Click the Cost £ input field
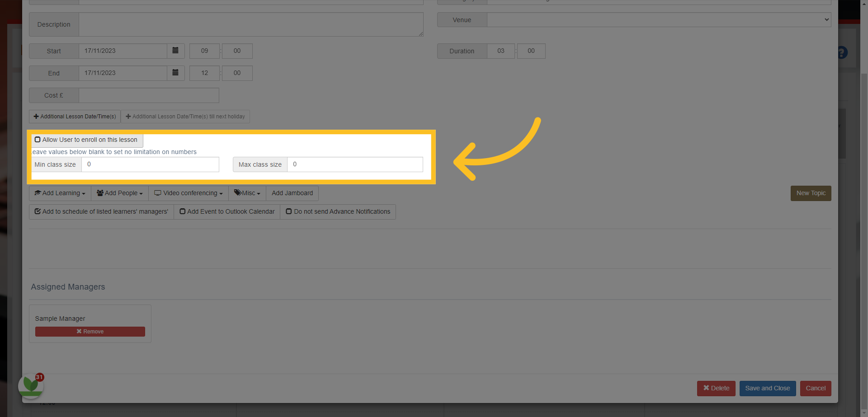The height and width of the screenshot is (417, 868). (x=149, y=95)
